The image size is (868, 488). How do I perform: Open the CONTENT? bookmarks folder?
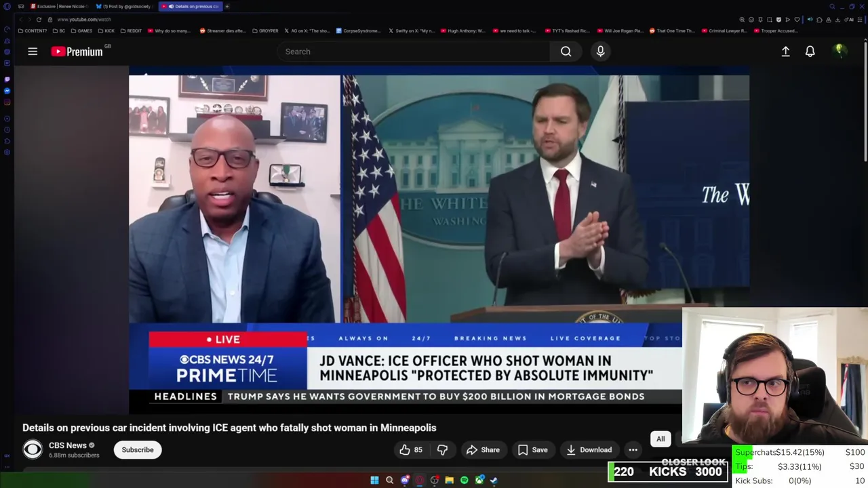click(33, 30)
